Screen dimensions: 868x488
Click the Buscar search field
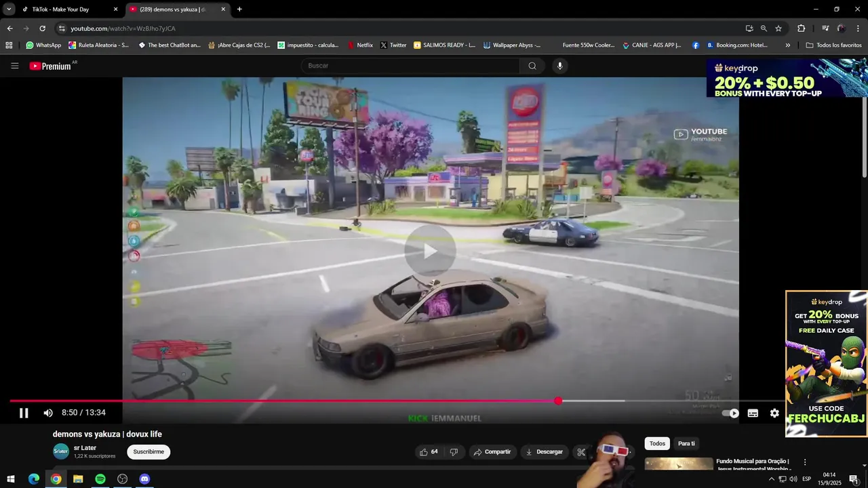tap(410, 66)
